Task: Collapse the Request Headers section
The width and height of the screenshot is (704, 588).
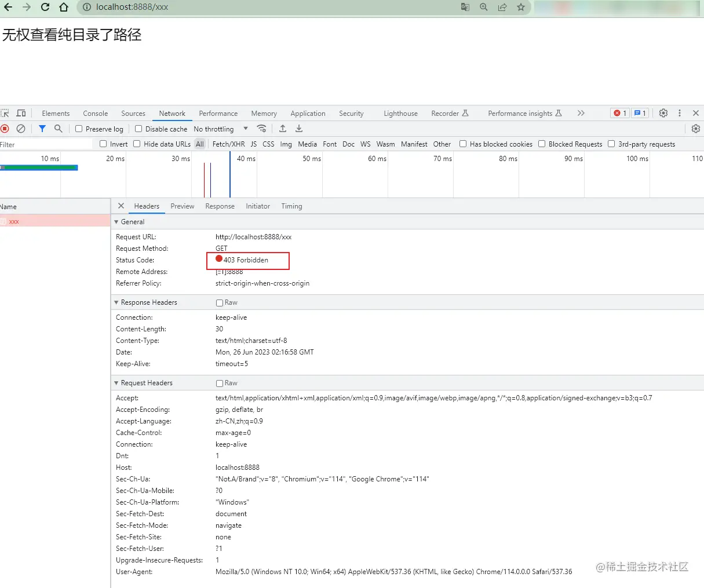Action: tap(116, 383)
